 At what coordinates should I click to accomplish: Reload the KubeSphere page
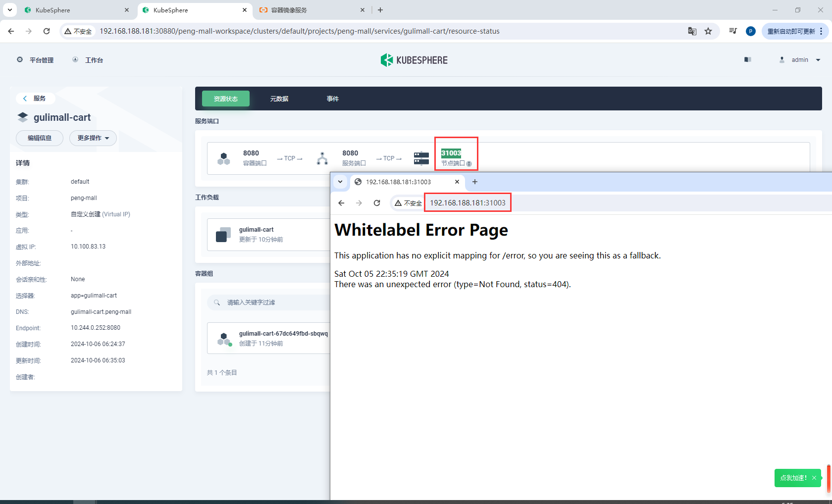[47, 31]
